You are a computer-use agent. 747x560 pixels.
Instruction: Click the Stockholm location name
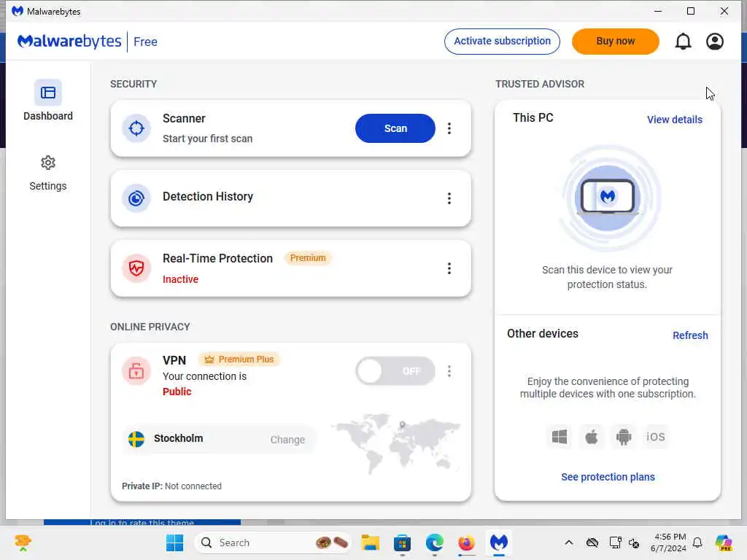(x=178, y=438)
